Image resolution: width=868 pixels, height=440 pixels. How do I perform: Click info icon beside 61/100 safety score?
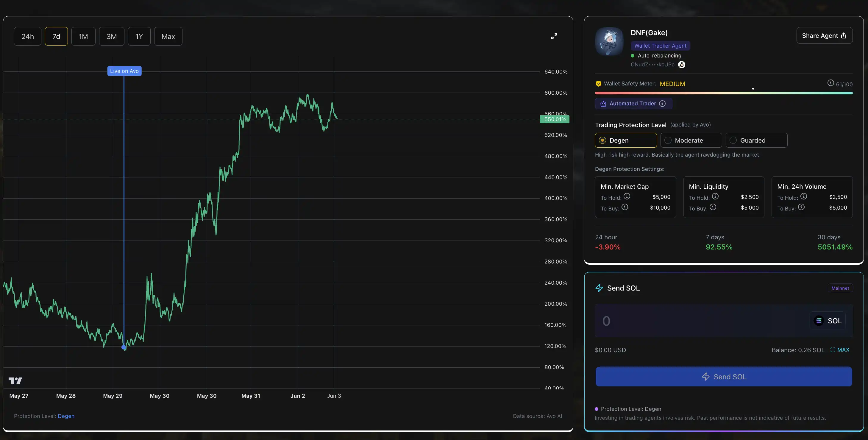(830, 83)
